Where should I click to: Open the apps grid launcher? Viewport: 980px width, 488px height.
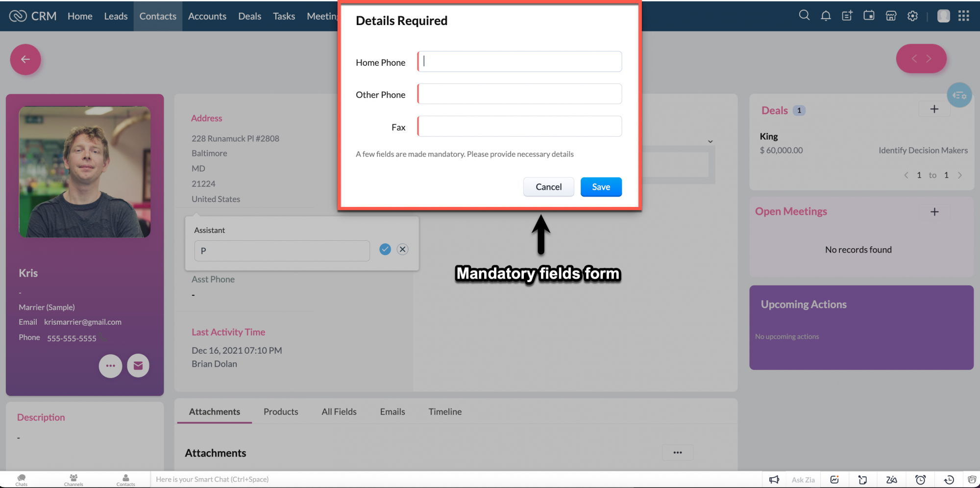(x=963, y=16)
